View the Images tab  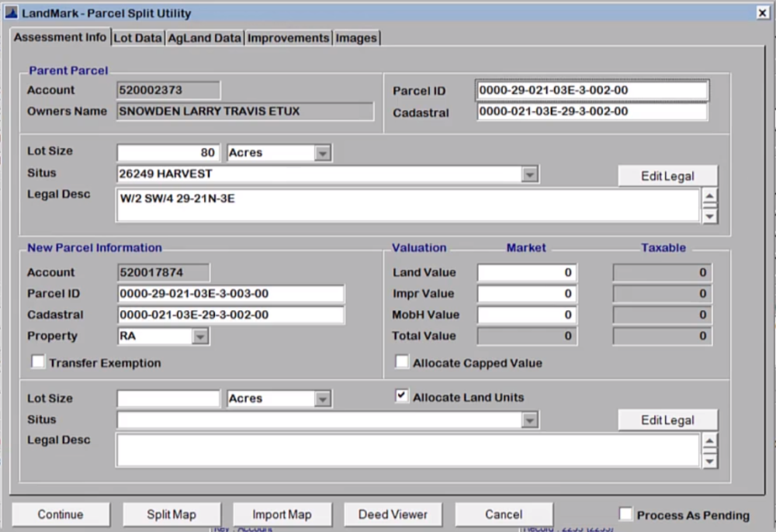tap(355, 37)
